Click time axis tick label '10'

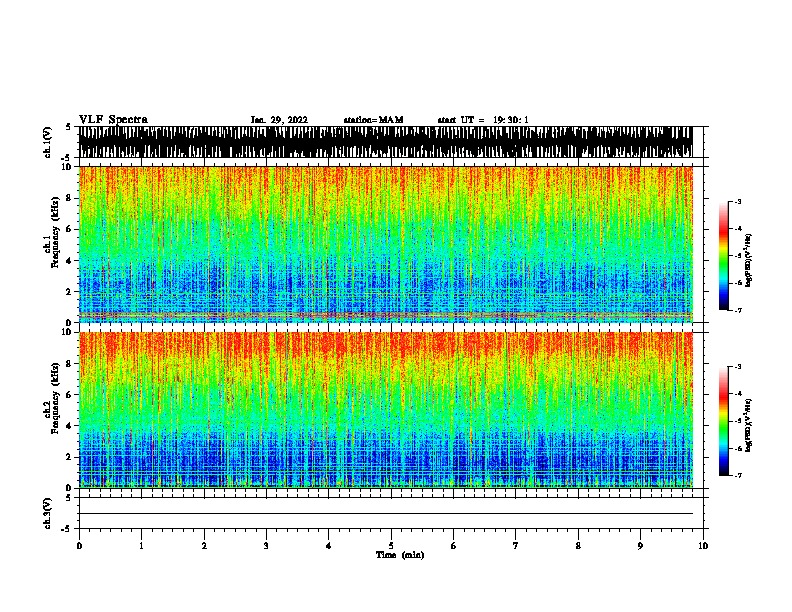pos(703,546)
